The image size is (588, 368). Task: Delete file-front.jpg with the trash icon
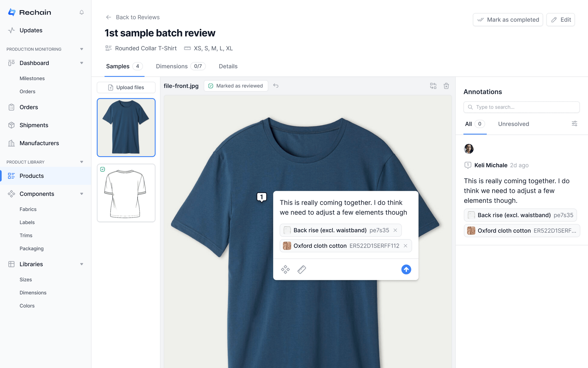(446, 86)
